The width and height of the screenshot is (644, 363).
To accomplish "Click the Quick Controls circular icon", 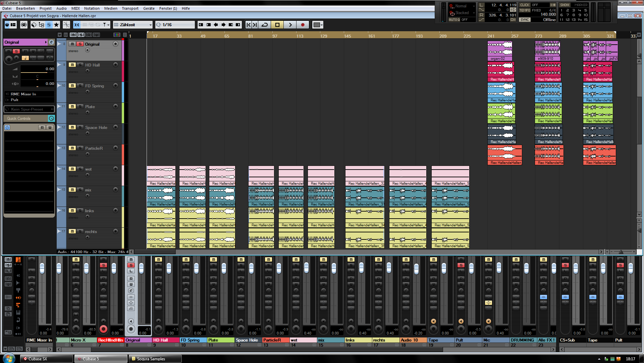I will (x=51, y=118).
